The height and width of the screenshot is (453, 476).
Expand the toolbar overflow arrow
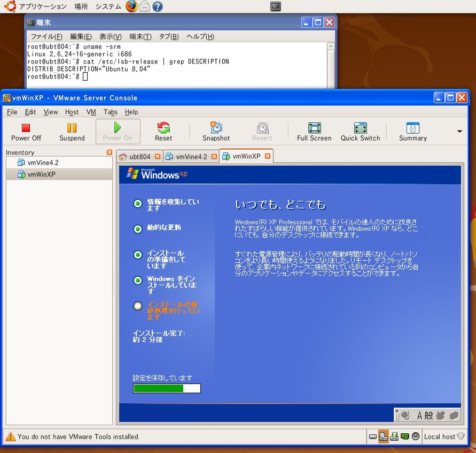point(459,131)
